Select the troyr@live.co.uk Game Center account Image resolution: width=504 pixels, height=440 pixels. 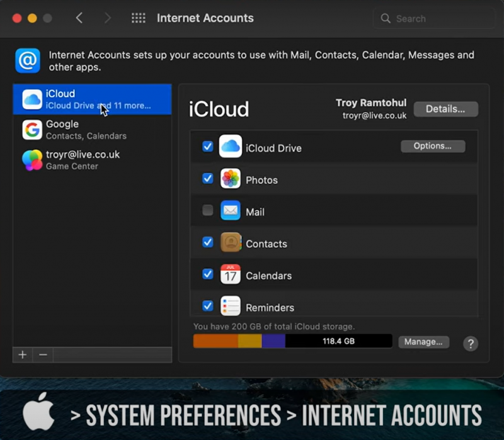[92, 160]
